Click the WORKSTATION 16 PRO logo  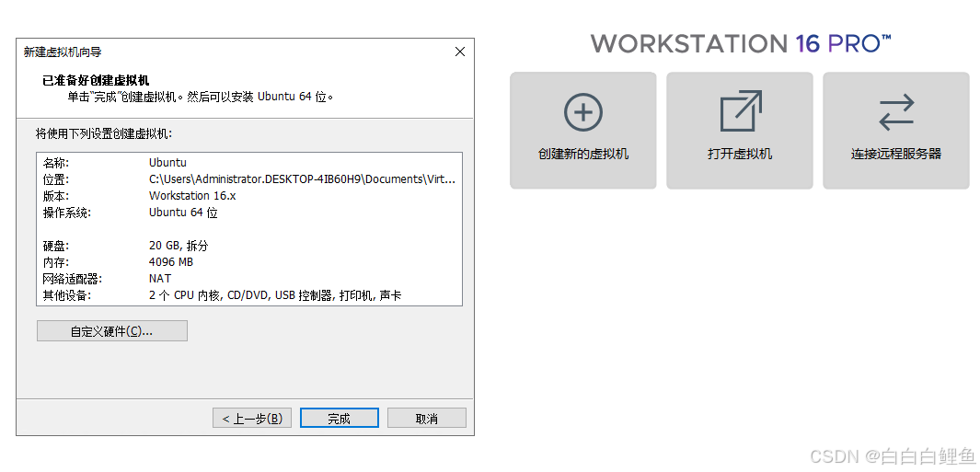point(741,44)
